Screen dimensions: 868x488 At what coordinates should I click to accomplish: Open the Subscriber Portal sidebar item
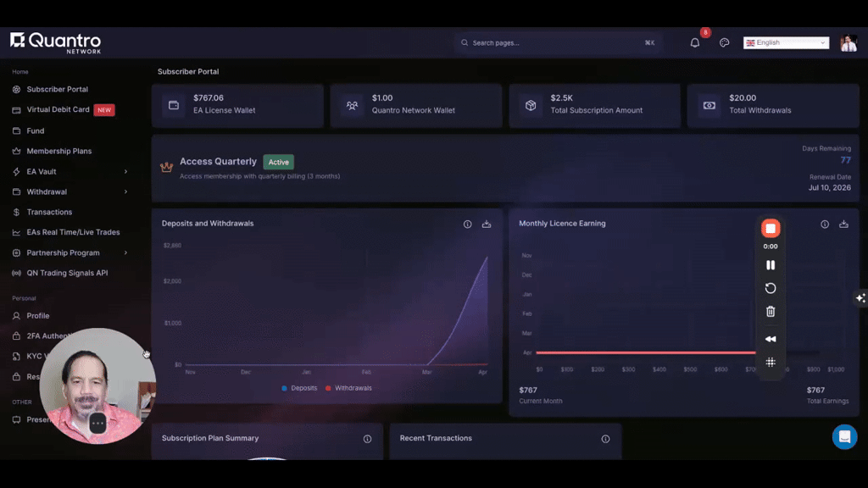point(57,89)
